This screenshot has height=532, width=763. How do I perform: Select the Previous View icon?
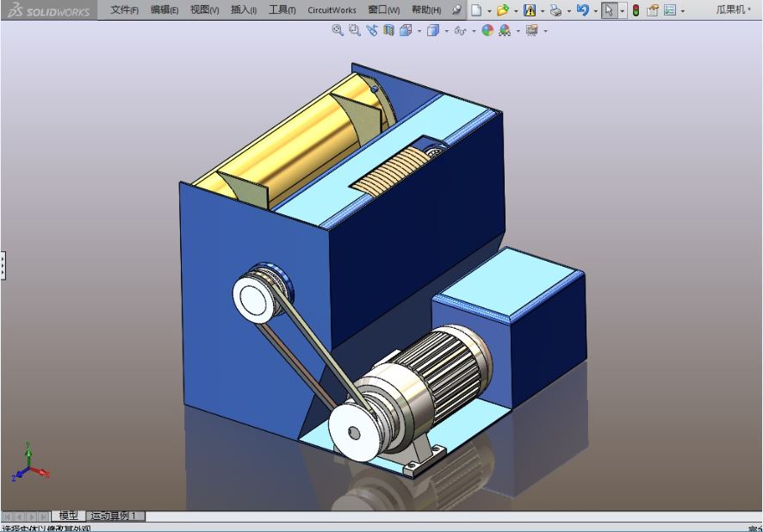[372, 30]
